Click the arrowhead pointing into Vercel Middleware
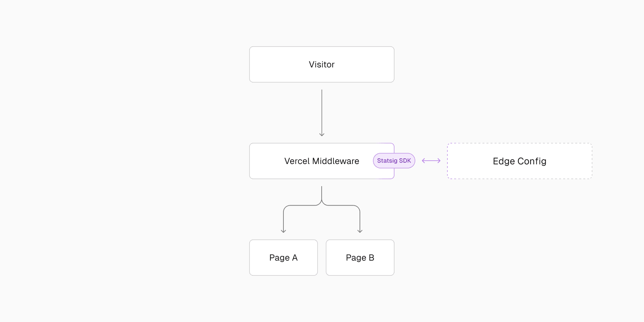The width and height of the screenshot is (644, 322). click(322, 135)
